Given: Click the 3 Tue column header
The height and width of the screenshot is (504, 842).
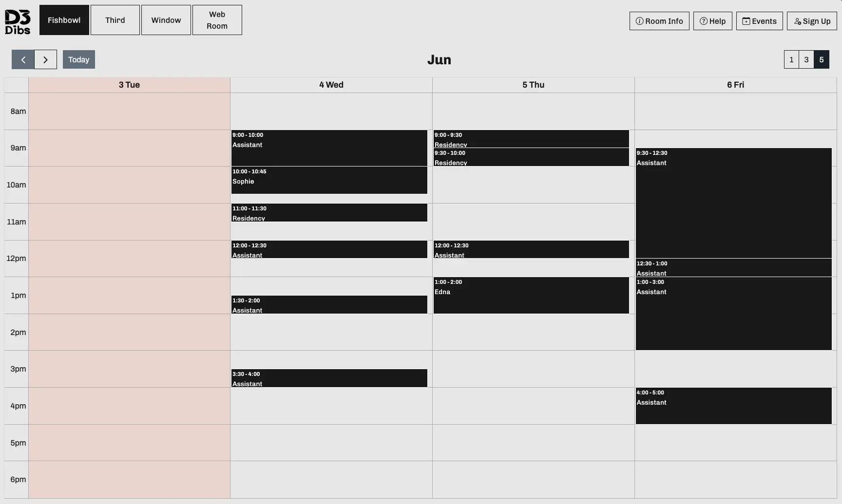Looking at the screenshot, I should coord(129,84).
